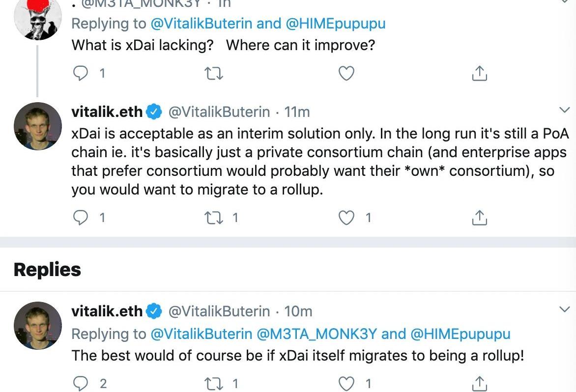Like Vitalik's tweet about PoA chain
This screenshot has width=576, height=392.
346,218
